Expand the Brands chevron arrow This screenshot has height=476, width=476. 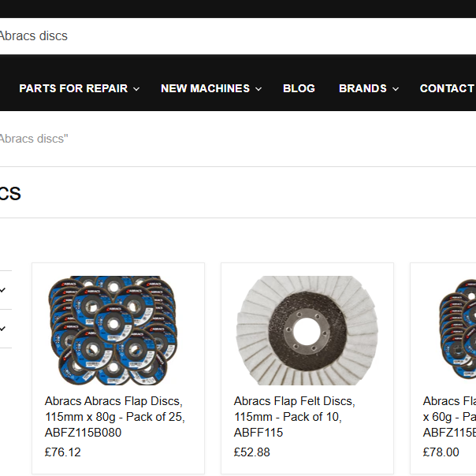point(396,89)
